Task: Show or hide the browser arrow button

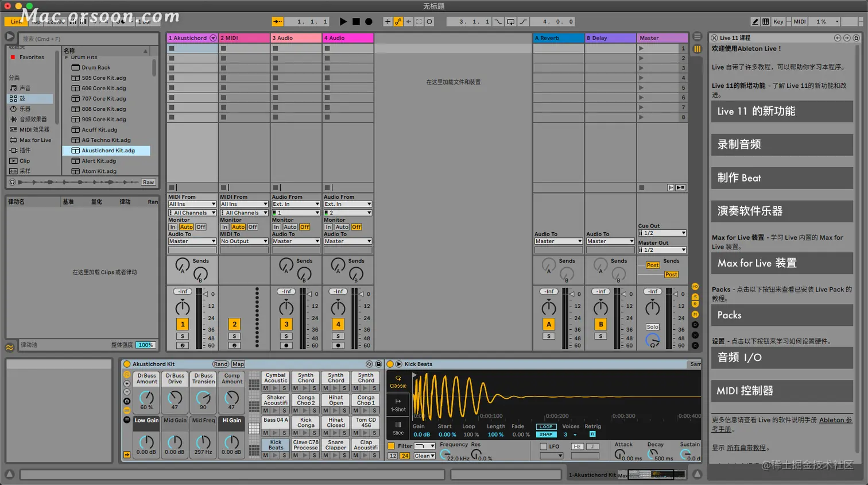Action: pyautogui.click(x=10, y=36)
